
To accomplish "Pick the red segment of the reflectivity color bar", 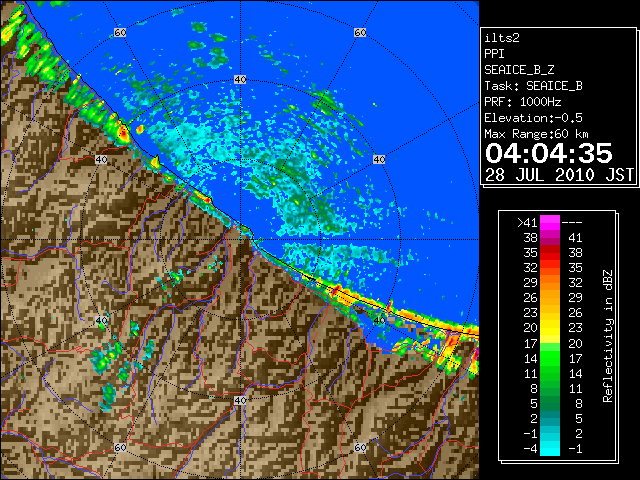I will click(x=550, y=253).
